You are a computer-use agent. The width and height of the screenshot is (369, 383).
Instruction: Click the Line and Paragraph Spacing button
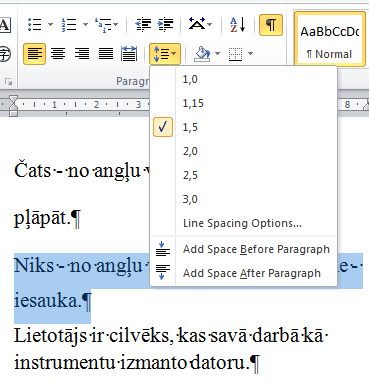tap(165, 54)
